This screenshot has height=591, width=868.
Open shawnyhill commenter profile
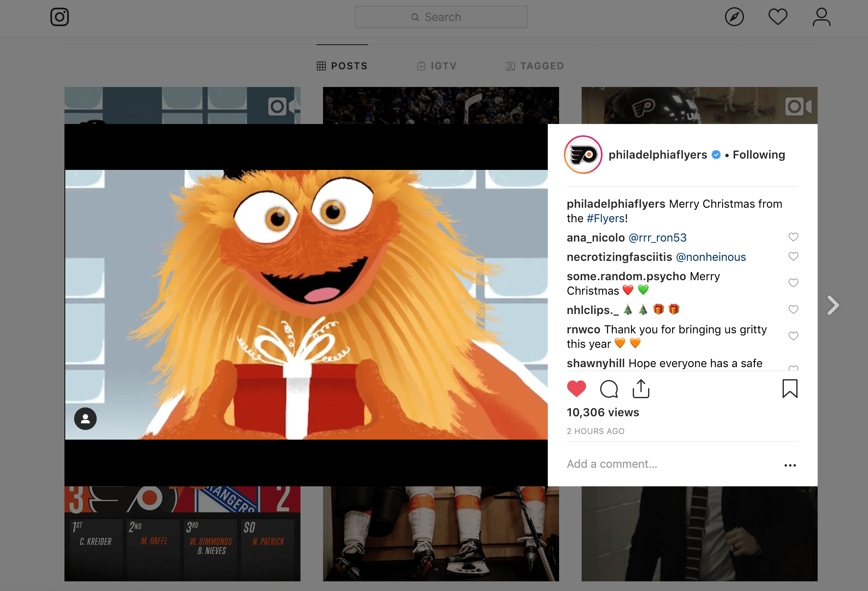click(596, 363)
